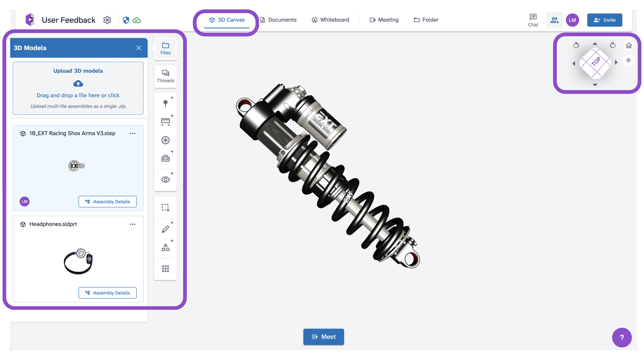Open the Threads panel
The width and height of the screenshot is (644, 356).
tap(165, 76)
